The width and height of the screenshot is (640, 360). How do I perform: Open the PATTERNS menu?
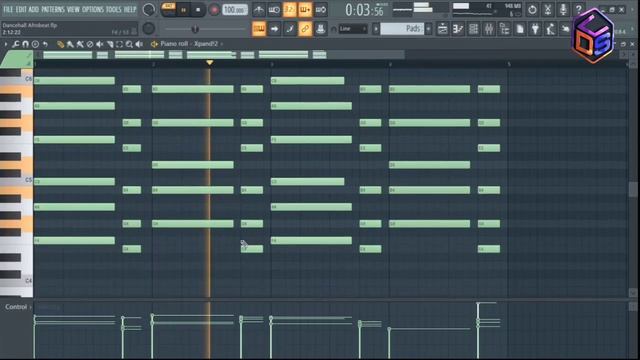[x=53, y=9]
